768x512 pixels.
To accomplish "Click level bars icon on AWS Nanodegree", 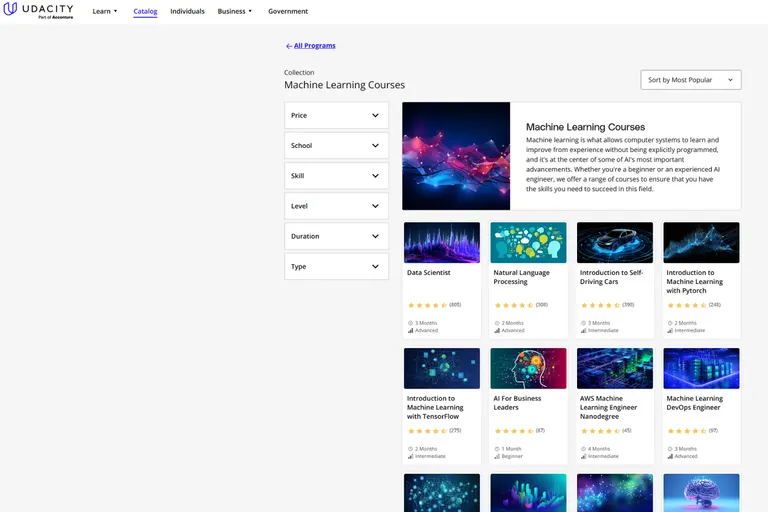I will click(583, 457).
